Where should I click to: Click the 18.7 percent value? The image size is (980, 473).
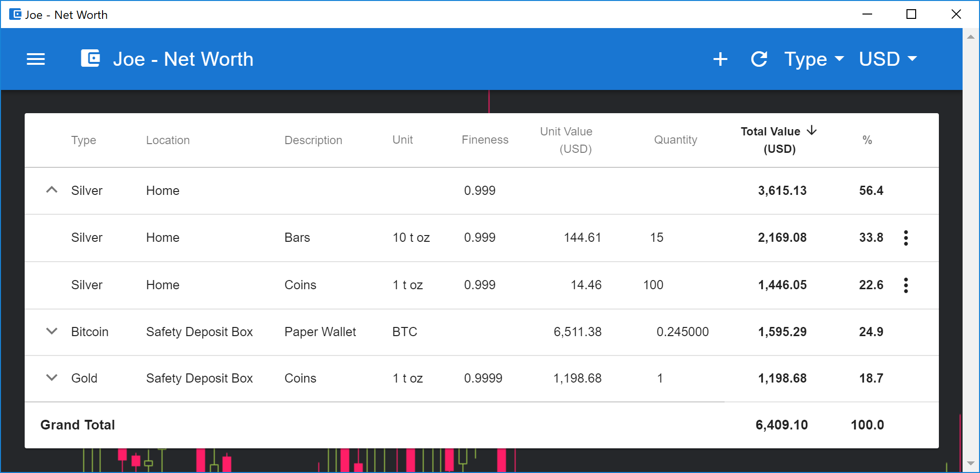click(871, 378)
